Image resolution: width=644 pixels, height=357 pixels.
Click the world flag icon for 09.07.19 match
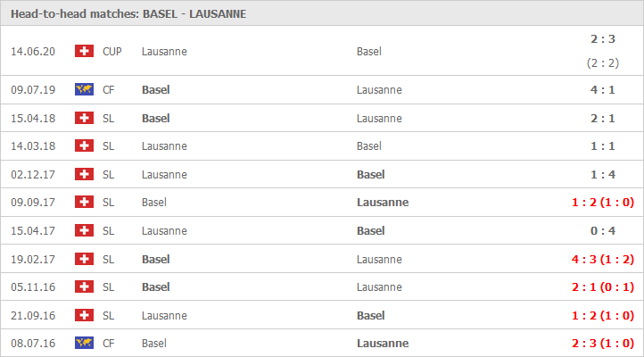[x=84, y=89]
